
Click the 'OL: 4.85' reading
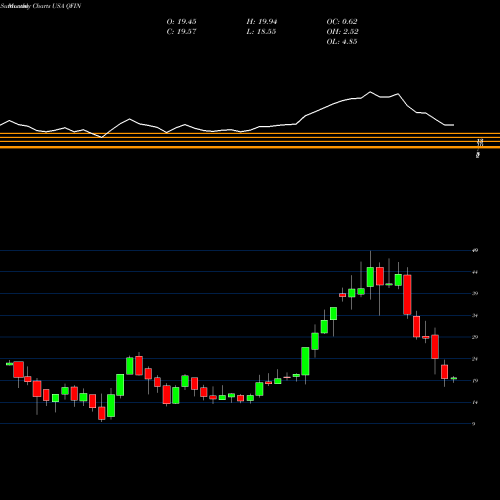(x=342, y=42)
